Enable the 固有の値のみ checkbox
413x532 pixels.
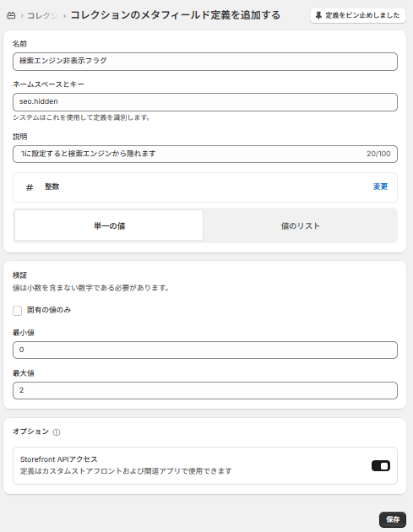click(x=17, y=311)
